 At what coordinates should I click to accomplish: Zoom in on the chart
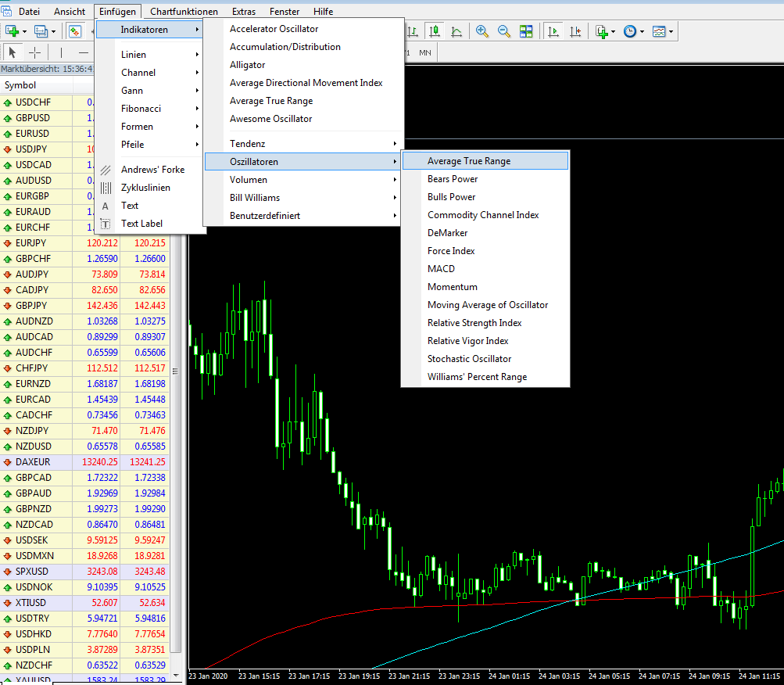click(x=482, y=31)
